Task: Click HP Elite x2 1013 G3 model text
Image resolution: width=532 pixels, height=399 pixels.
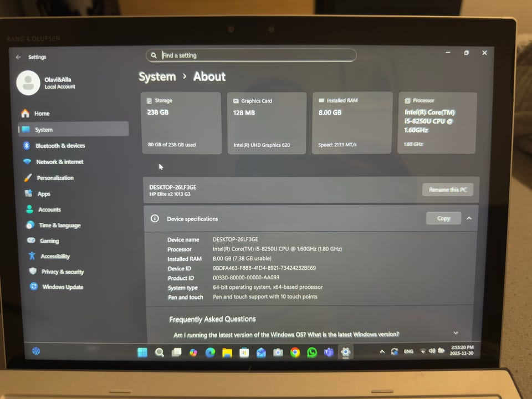Action: [170, 194]
